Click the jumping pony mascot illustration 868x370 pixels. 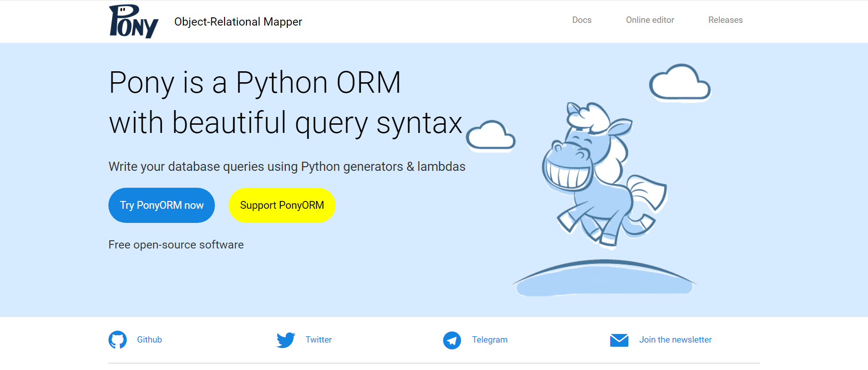pyautogui.click(x=604, y=175)
